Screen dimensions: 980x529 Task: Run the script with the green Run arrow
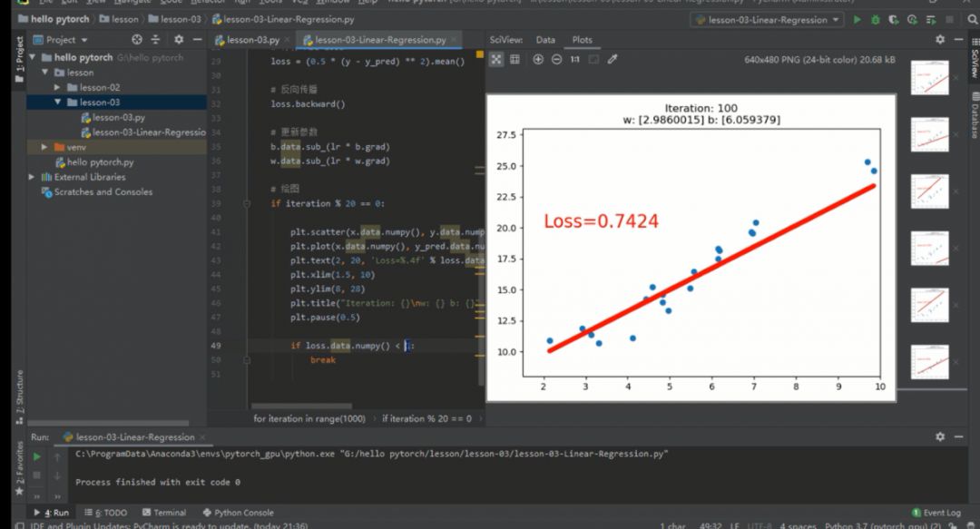(x=857, y=19)
